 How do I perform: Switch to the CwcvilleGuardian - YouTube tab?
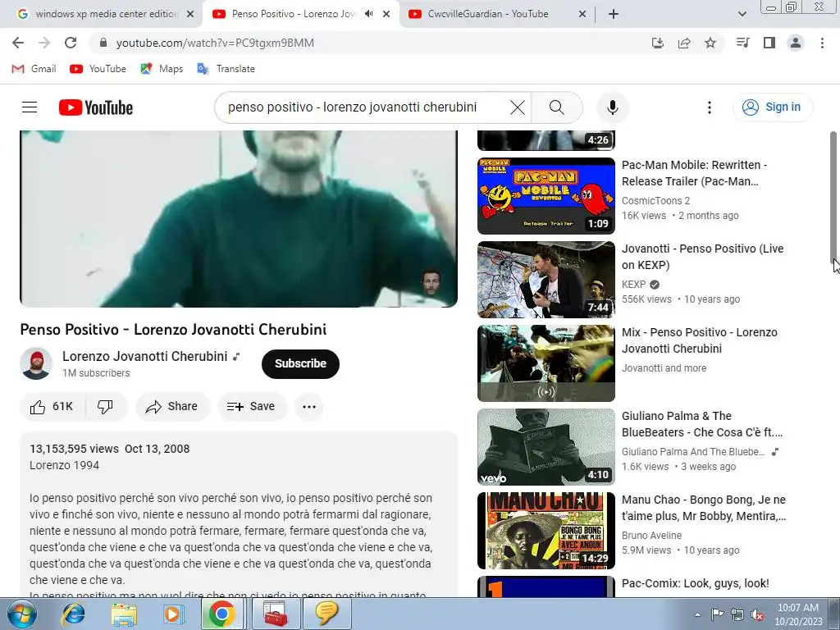496,14
